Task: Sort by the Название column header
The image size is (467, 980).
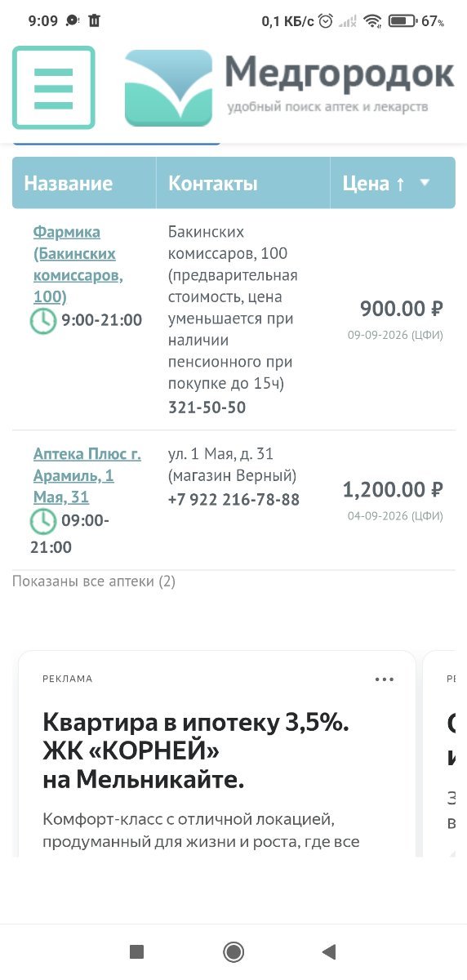Action: pos(69,184)
